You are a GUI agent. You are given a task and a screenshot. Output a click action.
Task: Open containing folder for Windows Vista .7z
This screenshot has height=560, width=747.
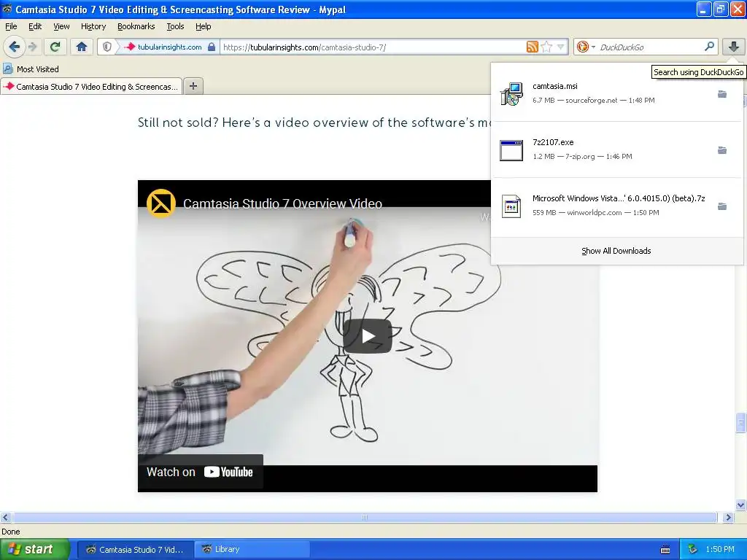point(722,206)
